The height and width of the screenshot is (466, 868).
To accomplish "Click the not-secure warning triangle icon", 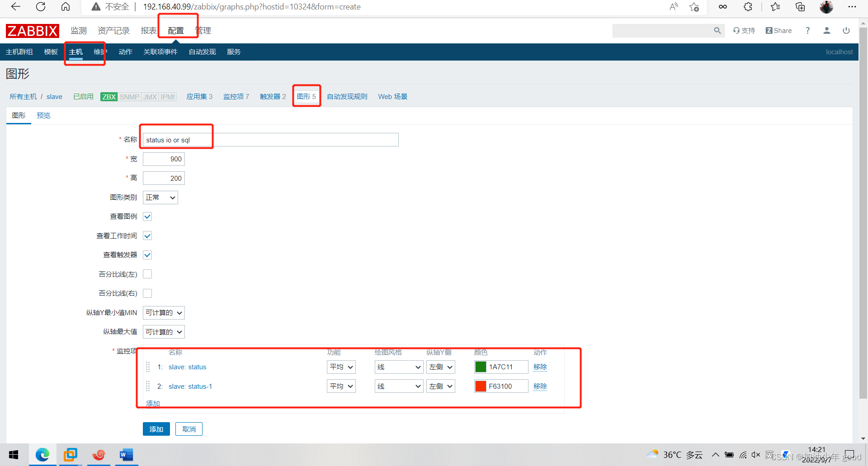I will pos(96,7).
